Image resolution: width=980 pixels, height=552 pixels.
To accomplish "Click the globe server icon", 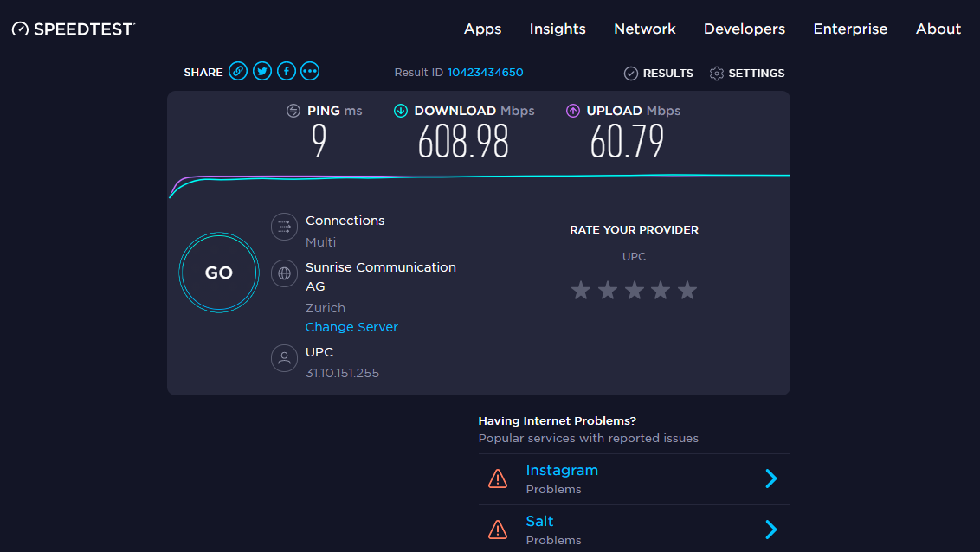I will point(284,274).
